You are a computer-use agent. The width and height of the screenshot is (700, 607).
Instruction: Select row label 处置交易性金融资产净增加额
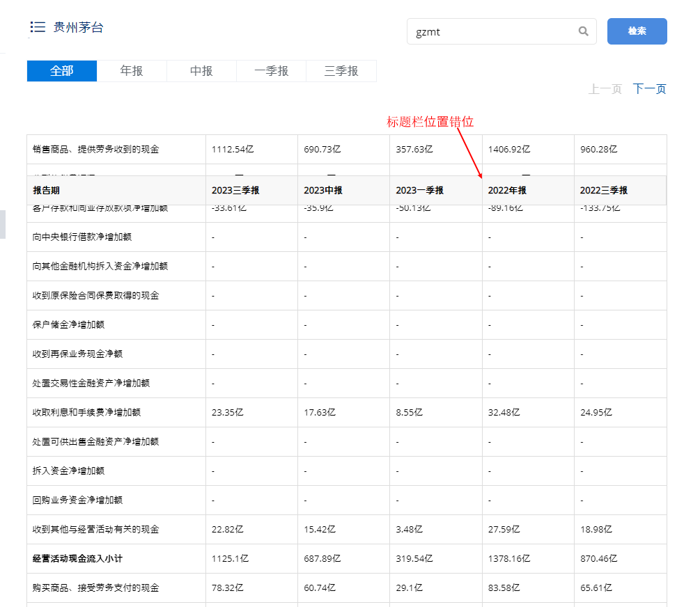pyautogui.click(x=91, y=384)
